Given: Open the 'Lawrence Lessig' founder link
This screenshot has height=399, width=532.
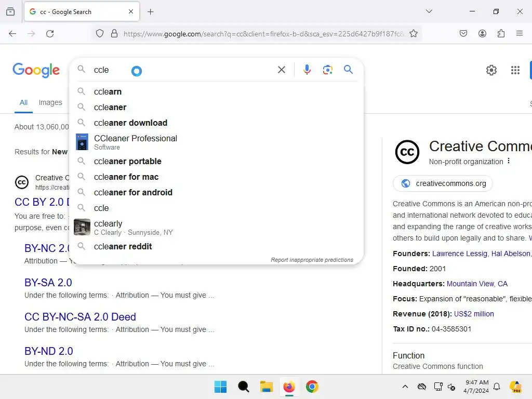Looking at the screenshot, I should click(x=460, y=254).
